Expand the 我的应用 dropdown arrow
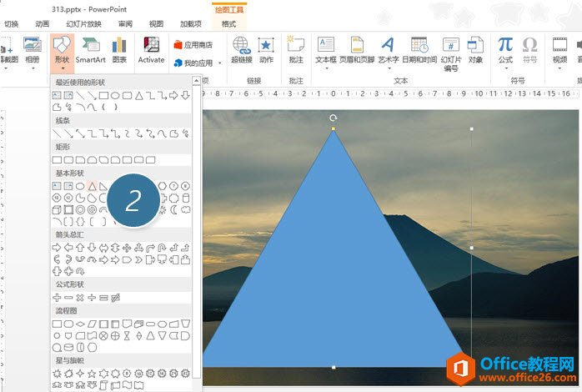The height and width of the screenshot is (392, 582). [219, 63]
